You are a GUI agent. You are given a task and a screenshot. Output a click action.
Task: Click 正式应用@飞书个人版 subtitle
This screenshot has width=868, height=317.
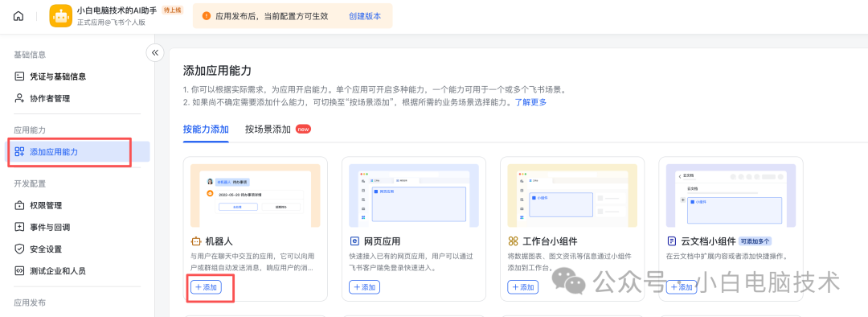110,23
